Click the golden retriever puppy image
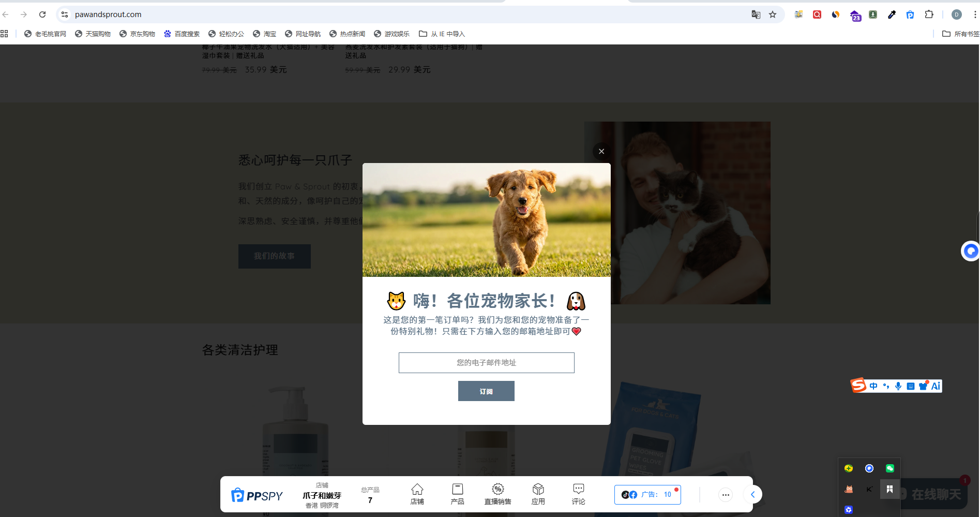 click(486, 220)
